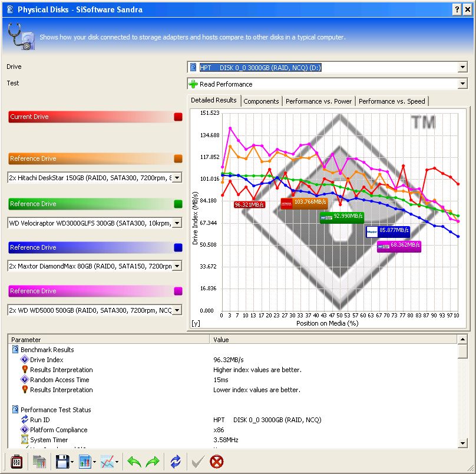Click the line graph view icon
Viewport: 476px width, 474px height.
click(107, 462)
